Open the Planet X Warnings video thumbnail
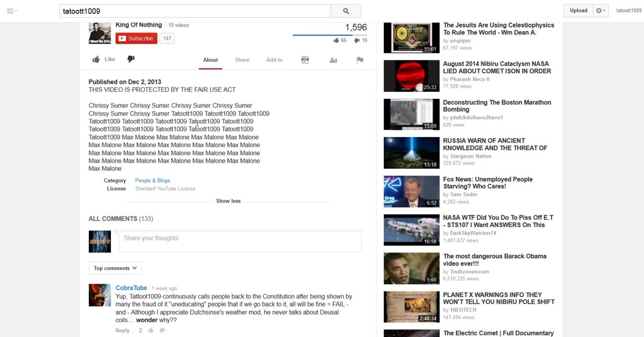Image resolution: width=644 pixels, height=337 pixels. coord(411,307)
